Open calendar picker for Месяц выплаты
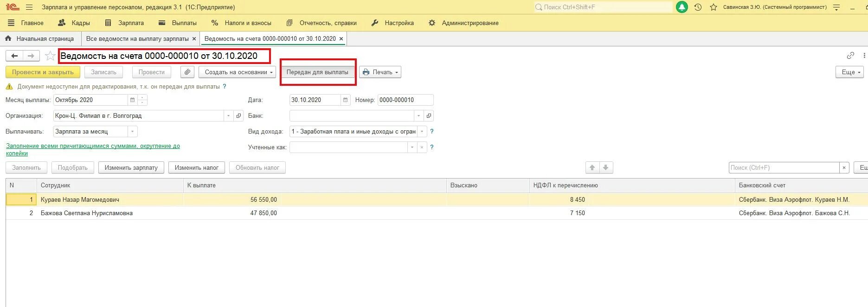The image size is (868, 307). pos(133,100)
